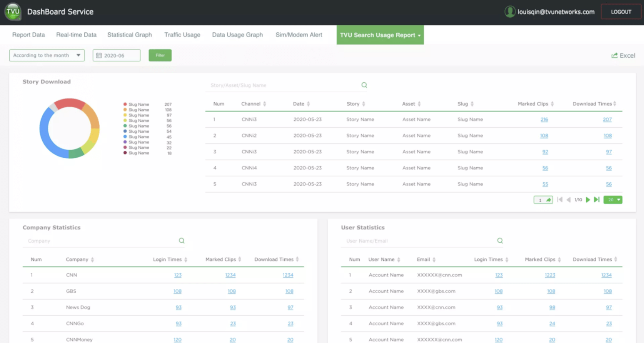This screenshot has width=644, height=343.
Task: Expand TVU Search Usage Report menu
Action: (x=380, y=35)
